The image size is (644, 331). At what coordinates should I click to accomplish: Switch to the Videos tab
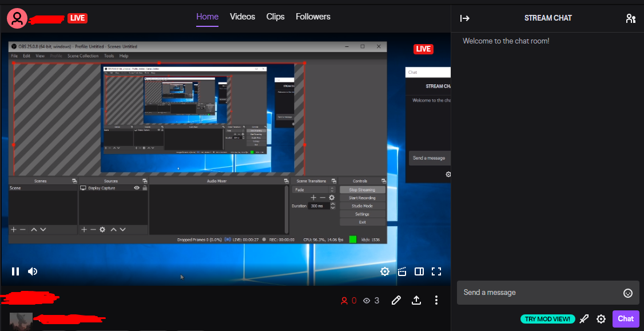tap(243, 17)
